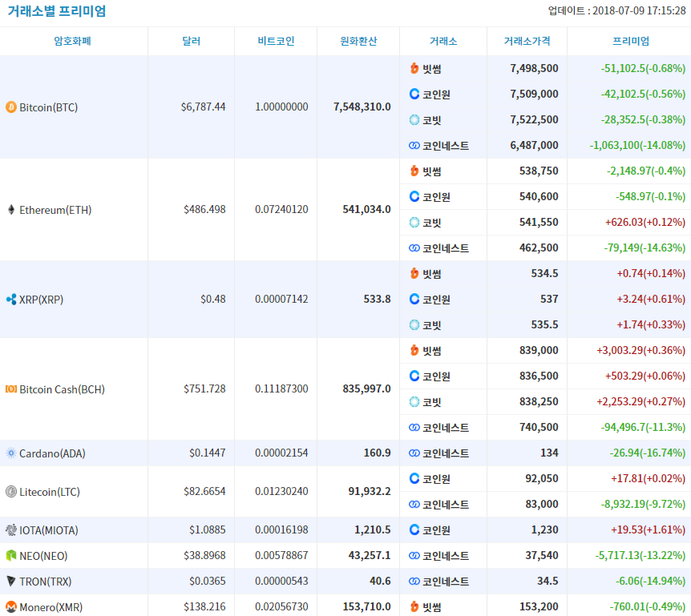The height and width of the screenshot is (616, 691).
Task: Click the 달러 column header
Action: (192, 41)
